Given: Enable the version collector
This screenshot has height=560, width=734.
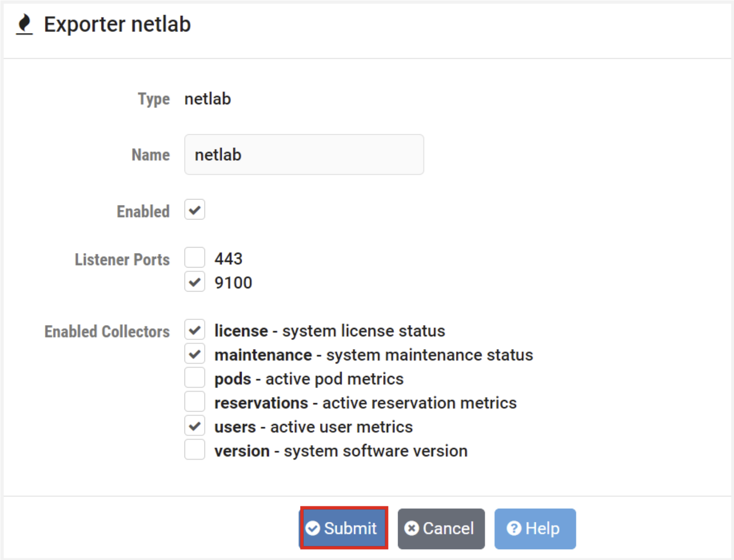Looking at the screenshot, I should (x=194, y=450).
